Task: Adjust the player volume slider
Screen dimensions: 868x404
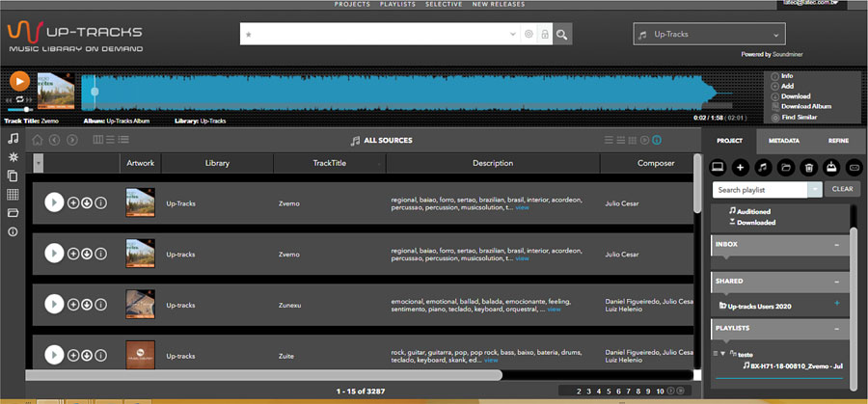Action: 20,110
